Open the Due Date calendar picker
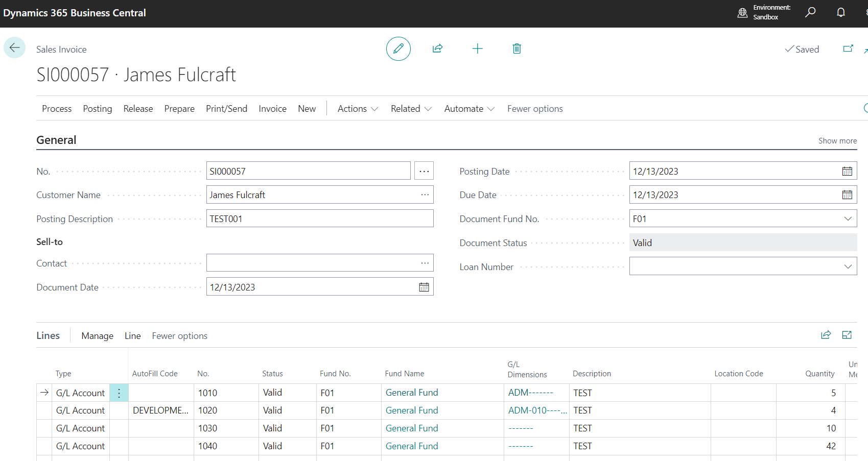The image size is (868, 461). [x=847, y=195]
